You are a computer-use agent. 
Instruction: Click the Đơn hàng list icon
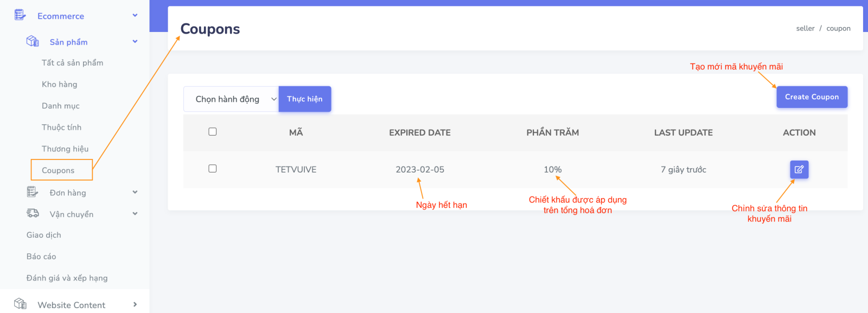tap(33, 192)
